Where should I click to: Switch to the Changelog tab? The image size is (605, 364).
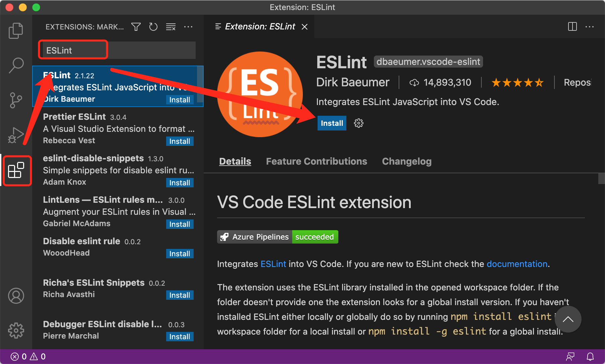pos(407,161)
